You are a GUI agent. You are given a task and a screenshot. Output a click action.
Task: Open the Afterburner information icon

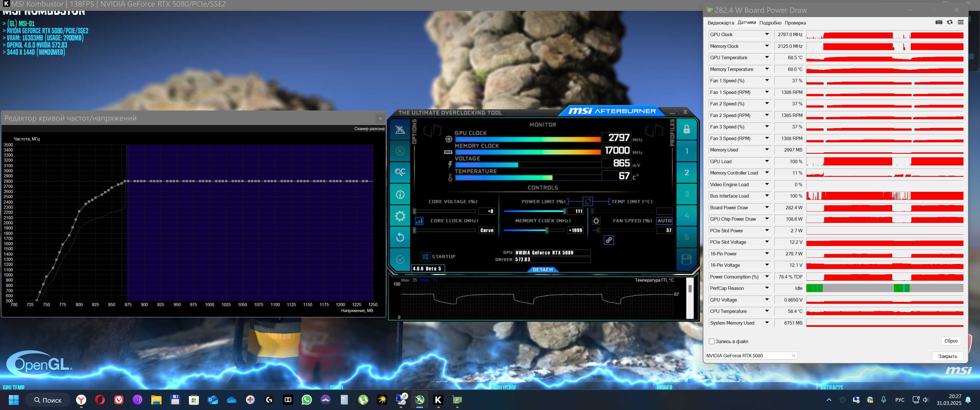pyautogui.click(x=400, y=194)
